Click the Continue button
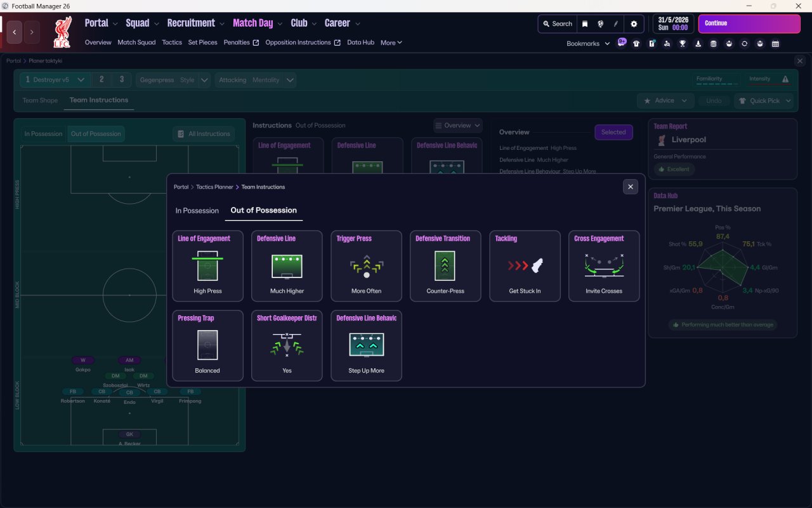Screen dimensions: 812x508 click(749, 23)
